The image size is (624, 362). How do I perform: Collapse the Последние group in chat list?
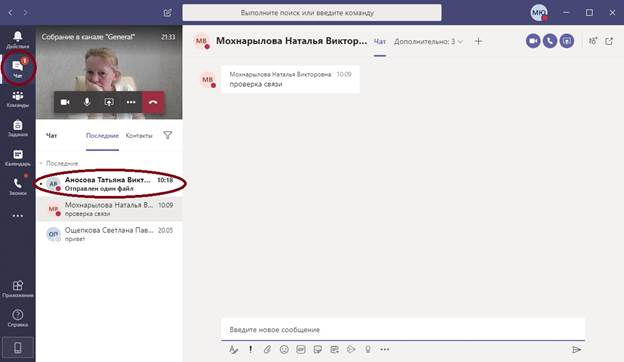point(59,163)
